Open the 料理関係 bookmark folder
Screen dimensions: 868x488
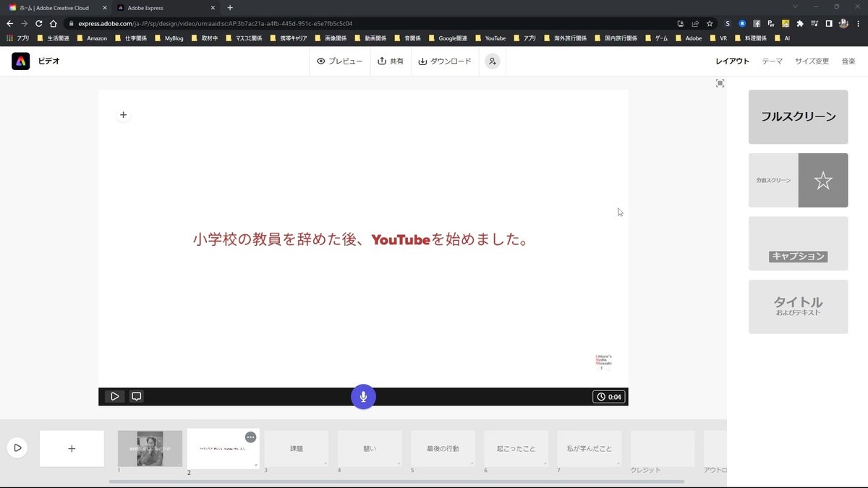click(750, 38)
